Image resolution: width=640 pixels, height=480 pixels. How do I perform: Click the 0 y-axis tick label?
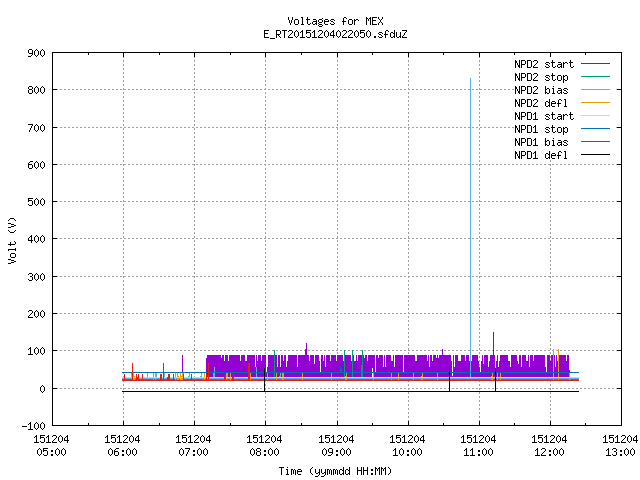pos(42,389)
